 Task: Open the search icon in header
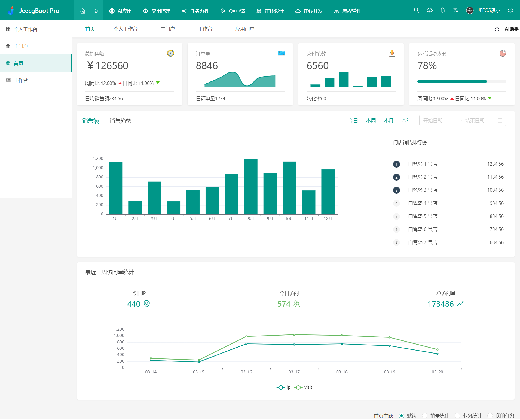pyautogui.click(x=416, y=10)
